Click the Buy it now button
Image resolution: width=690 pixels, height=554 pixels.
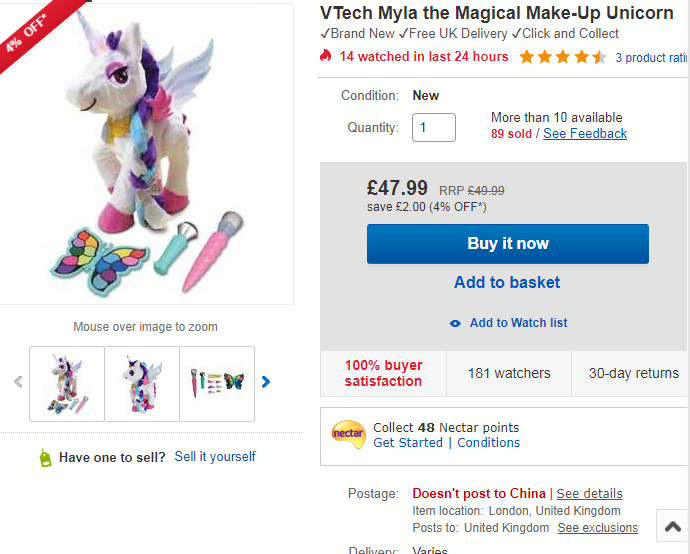(507, 244)
